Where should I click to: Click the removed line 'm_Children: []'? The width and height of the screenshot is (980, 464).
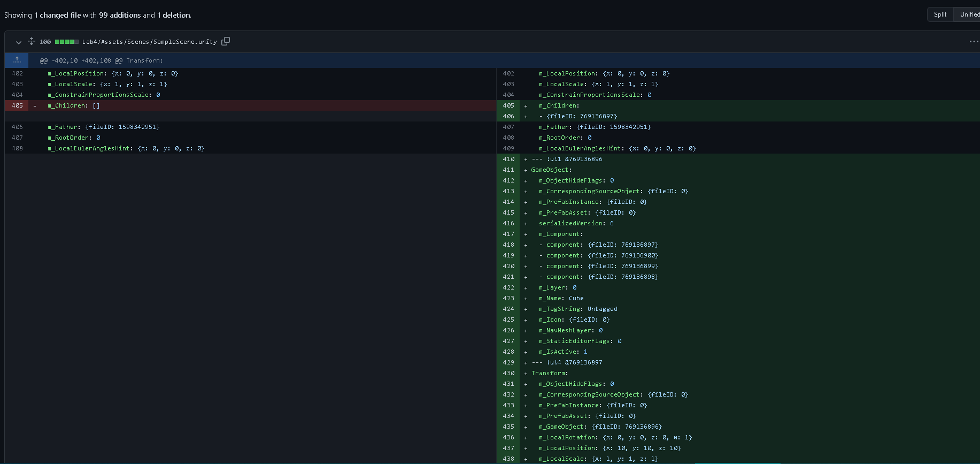74,105
